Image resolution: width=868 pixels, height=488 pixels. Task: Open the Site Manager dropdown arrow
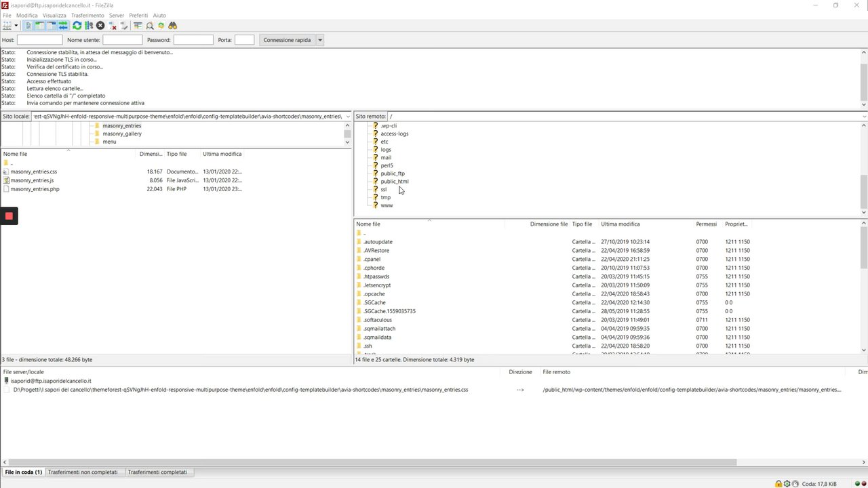coord(16,26)
